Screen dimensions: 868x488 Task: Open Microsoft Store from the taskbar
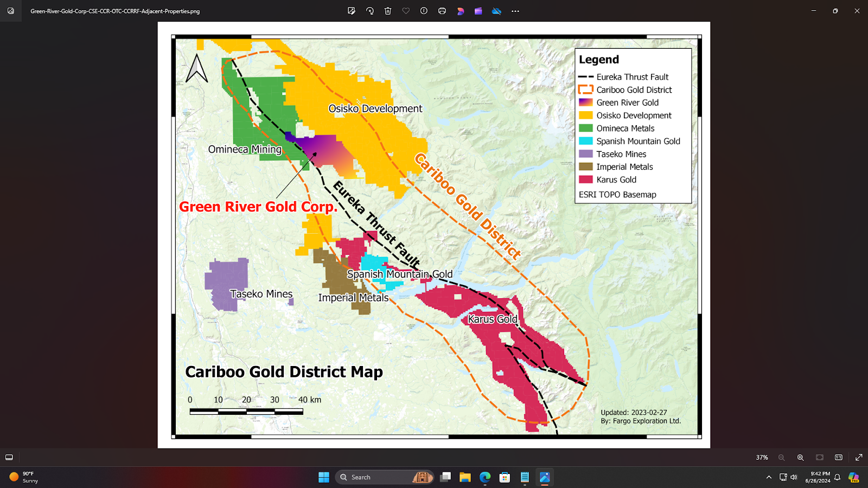tap(505, 477)
